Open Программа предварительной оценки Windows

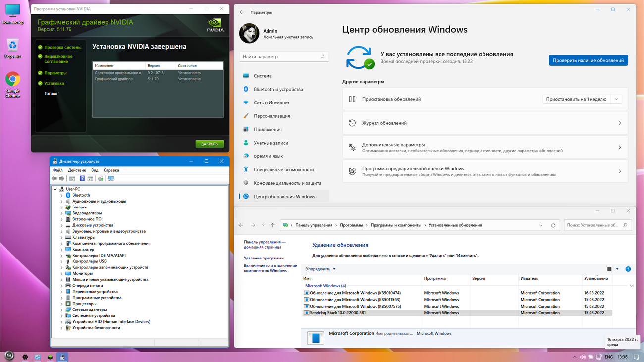tap(485, 171)
